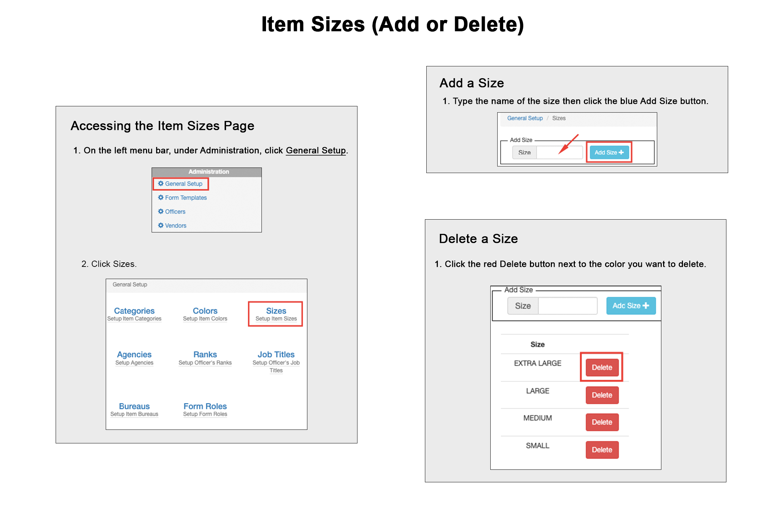Click the General Setup breadcrumb link
Image resolution: width=781 pixels, height=532 pixels.
click(x=525, y=118)
